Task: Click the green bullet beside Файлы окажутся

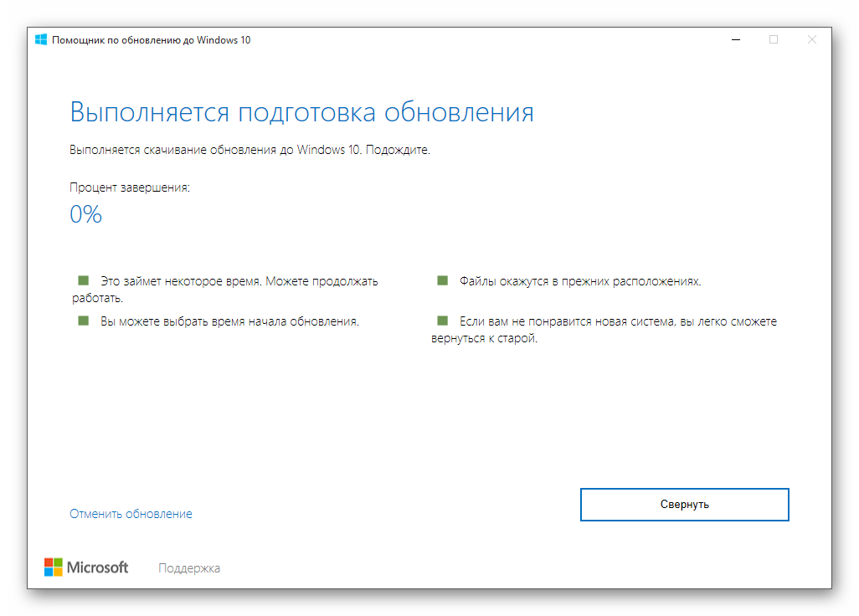Action: pyautogui.click(x=443, y=280)
